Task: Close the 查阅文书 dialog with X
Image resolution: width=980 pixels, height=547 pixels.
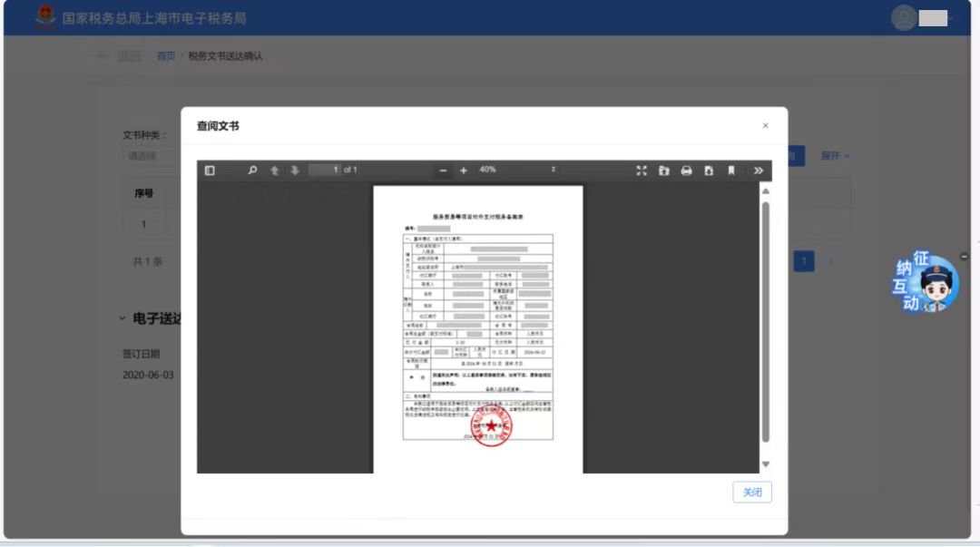Action: tap(765, 126)
